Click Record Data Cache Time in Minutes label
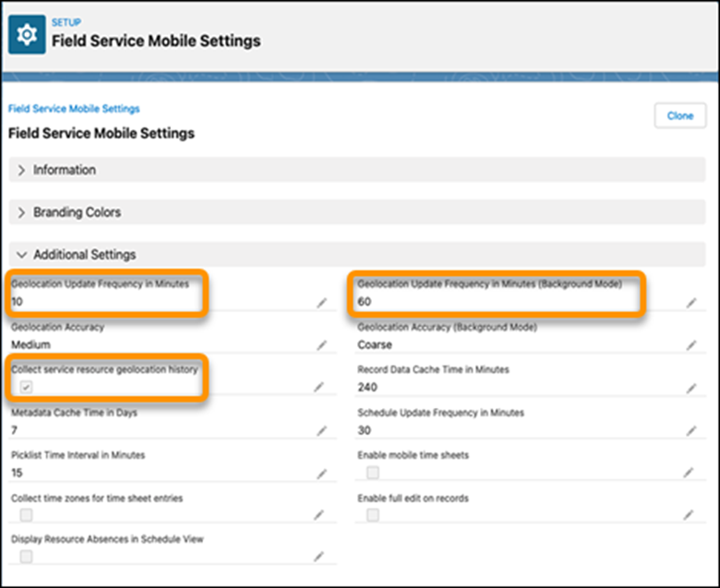 [433, 369]
